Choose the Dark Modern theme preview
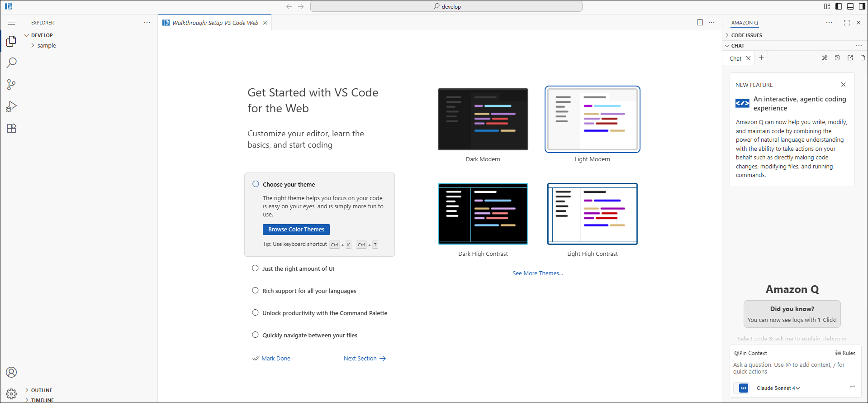 (x=483, y=120)
